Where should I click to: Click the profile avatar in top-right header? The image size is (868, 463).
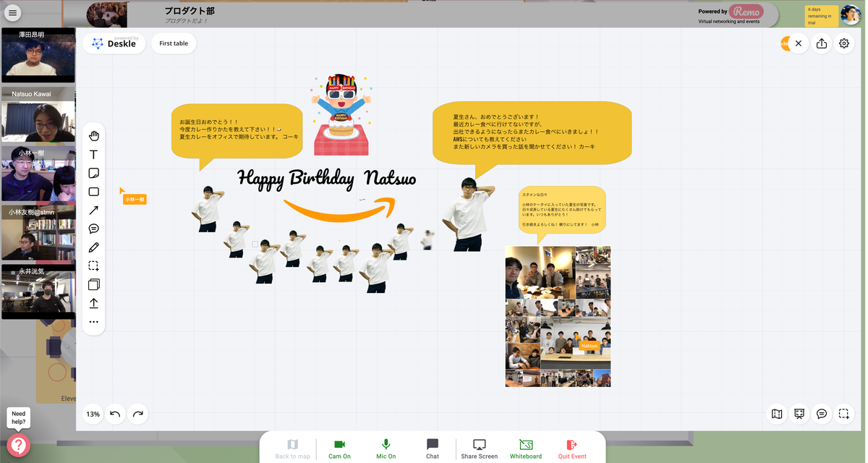(851, 14)
